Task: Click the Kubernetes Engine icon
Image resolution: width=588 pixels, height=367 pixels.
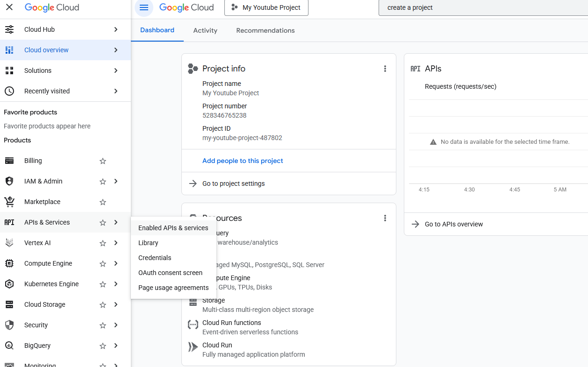Action: (9, 284)
